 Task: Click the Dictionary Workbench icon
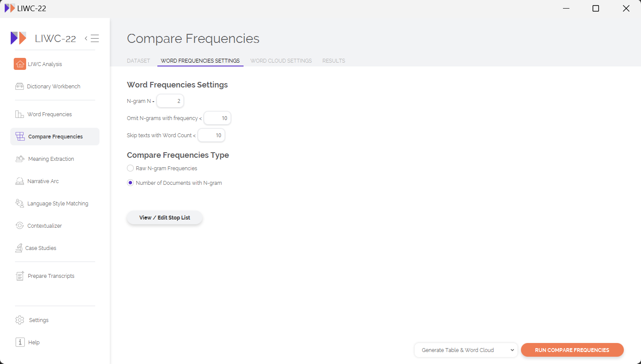(x=20, y=86)
